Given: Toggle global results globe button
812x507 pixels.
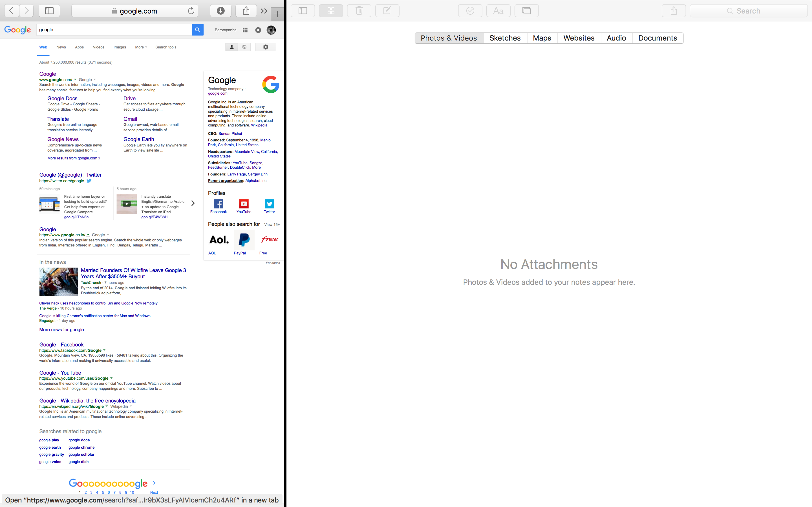Looking at the screenshot, I should [x=244, y=47].
